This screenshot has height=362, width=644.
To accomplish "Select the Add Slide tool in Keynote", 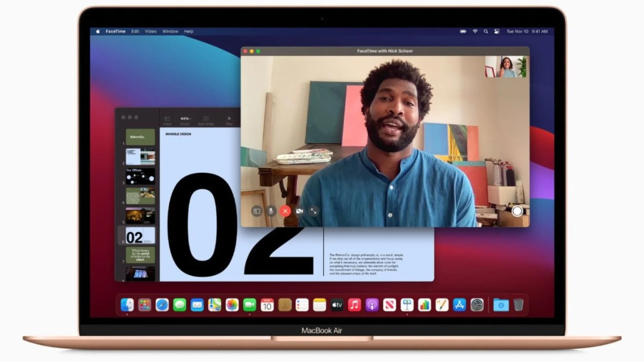I will (206, 119).
